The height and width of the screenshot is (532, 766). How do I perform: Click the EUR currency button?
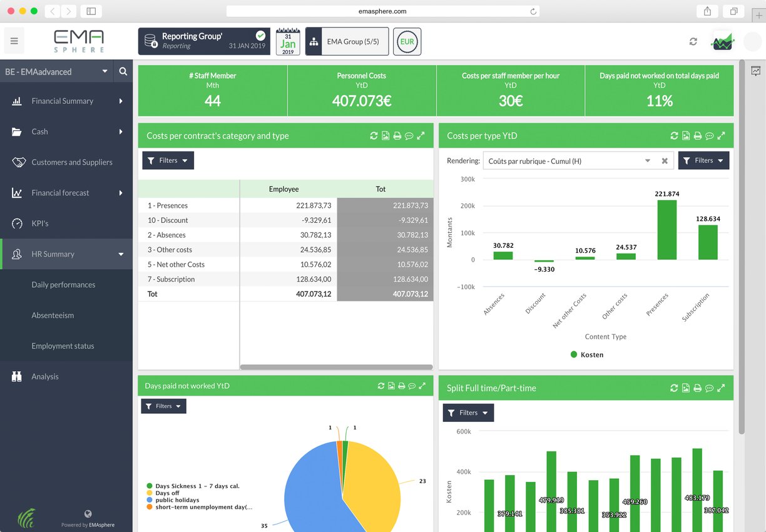[x=407, y=41]
